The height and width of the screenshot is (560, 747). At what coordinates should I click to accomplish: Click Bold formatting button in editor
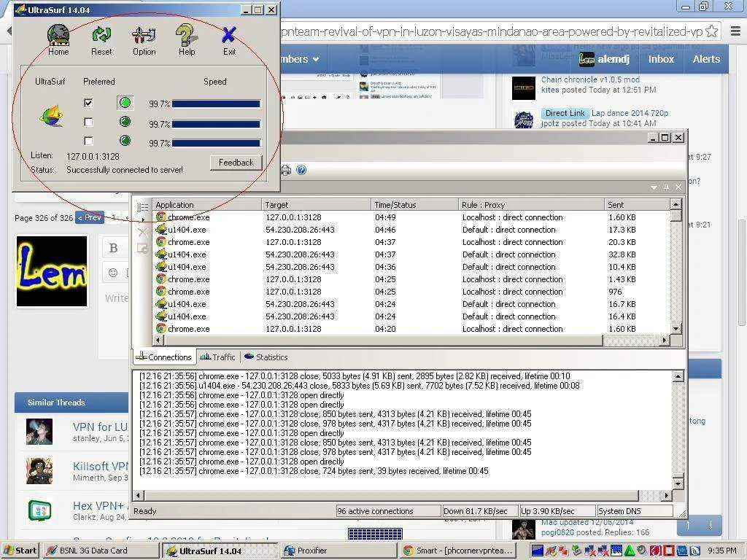[113, 248]
